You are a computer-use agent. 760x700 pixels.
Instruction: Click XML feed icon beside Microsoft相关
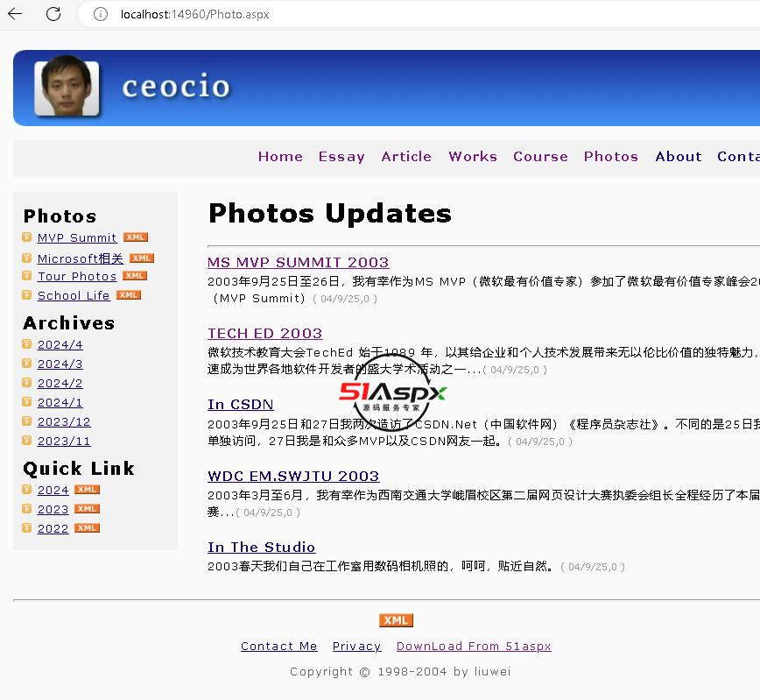(142, 258)
